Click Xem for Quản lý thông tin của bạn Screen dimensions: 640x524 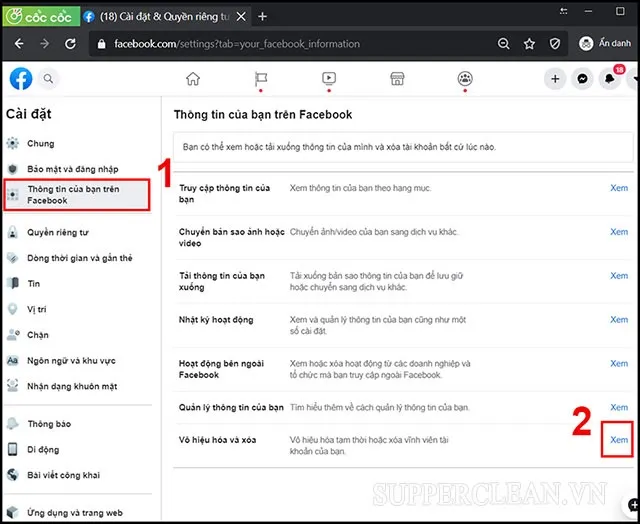coord(619,407)
